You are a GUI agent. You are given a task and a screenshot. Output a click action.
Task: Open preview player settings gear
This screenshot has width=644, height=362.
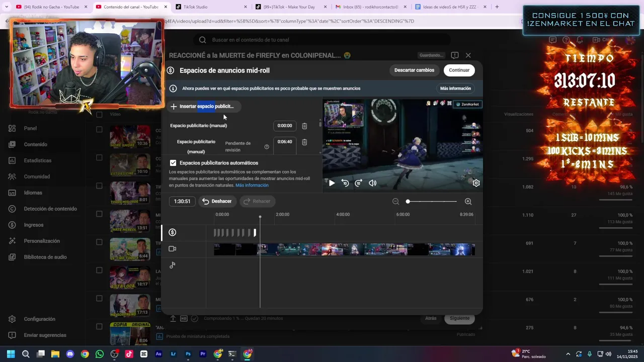476,183
